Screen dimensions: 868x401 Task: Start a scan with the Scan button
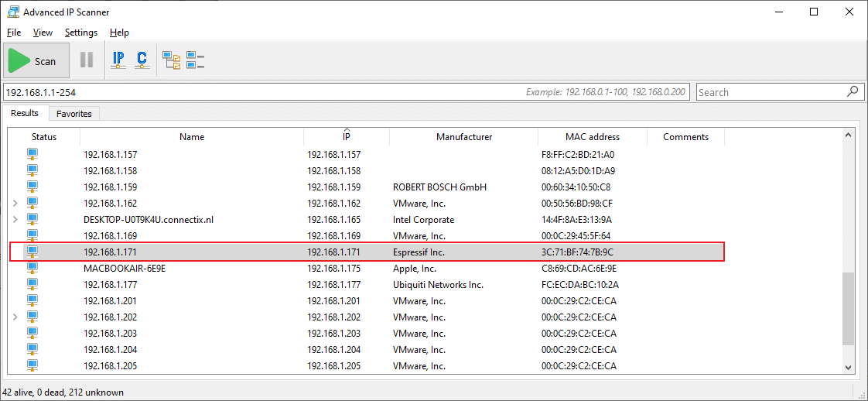coord(36,60)
